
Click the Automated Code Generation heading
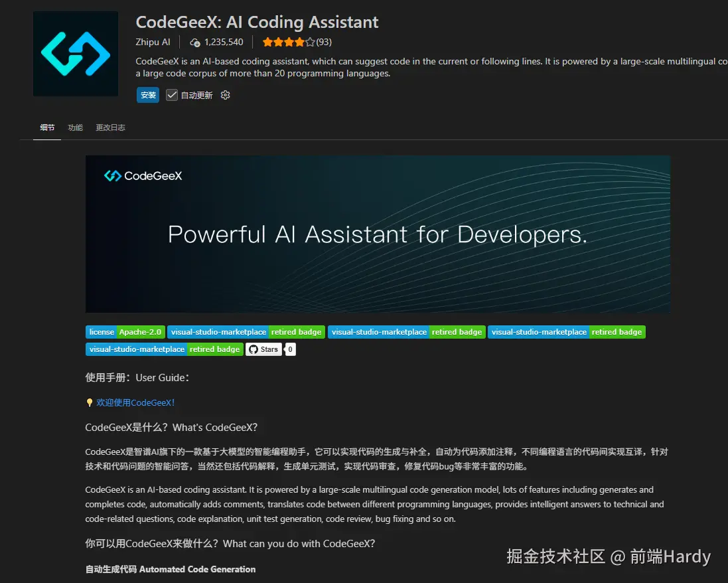tap(171, 570)
